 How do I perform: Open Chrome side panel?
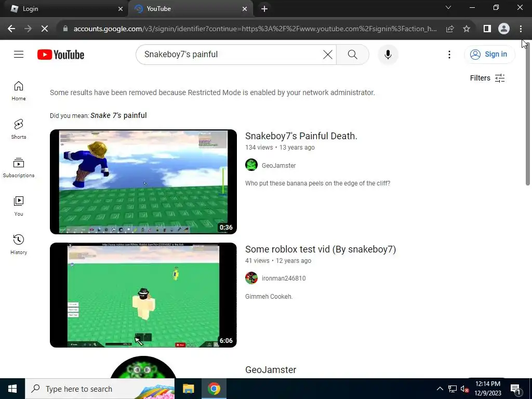pyautogui.click(x=487, y=29)
